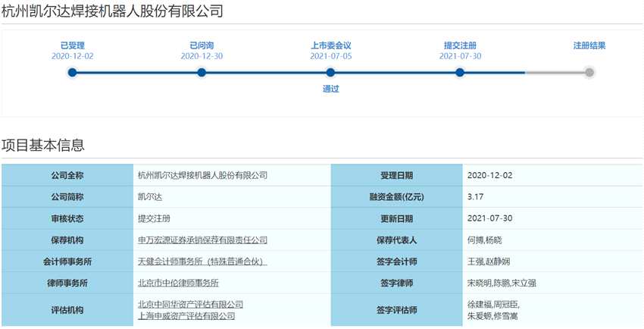Click the 注册结果 stage label
This screenshot has width=644, height=329.
589,45
